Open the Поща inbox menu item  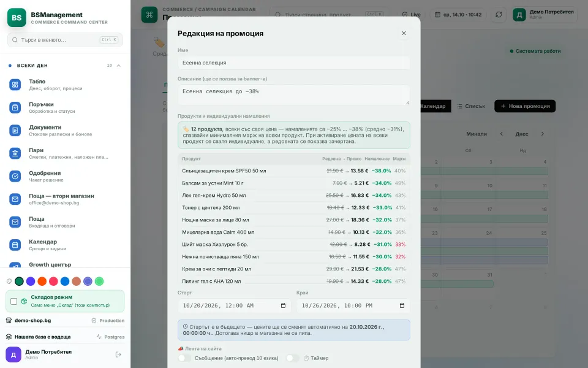tap(65, 222)
